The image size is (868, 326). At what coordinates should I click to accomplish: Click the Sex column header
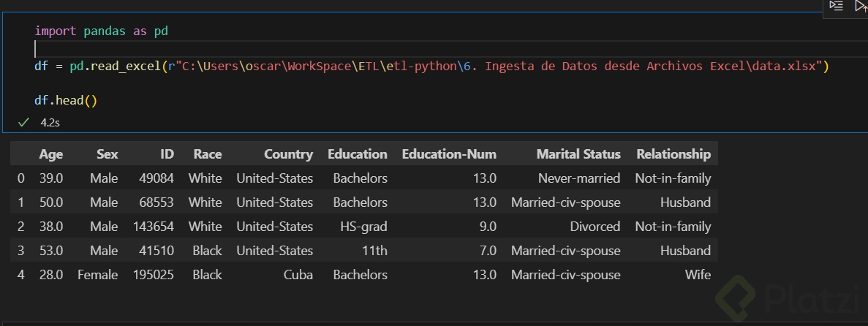pos(107,154)
